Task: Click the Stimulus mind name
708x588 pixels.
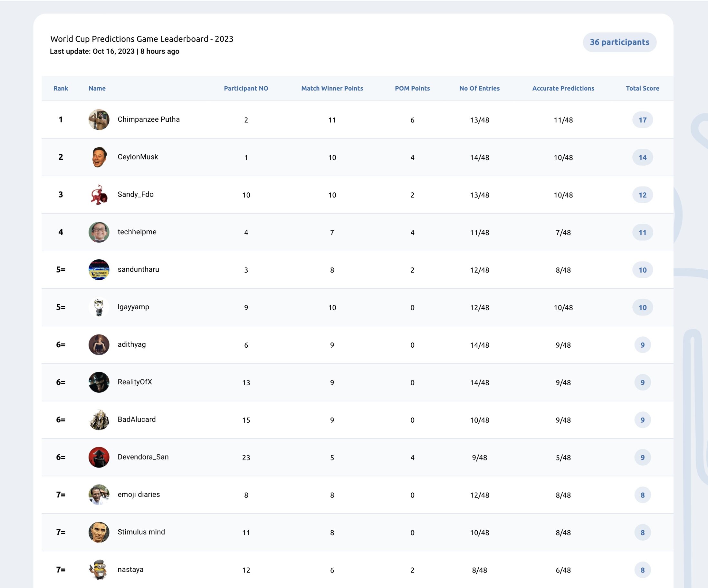Action: coord(141,532)
